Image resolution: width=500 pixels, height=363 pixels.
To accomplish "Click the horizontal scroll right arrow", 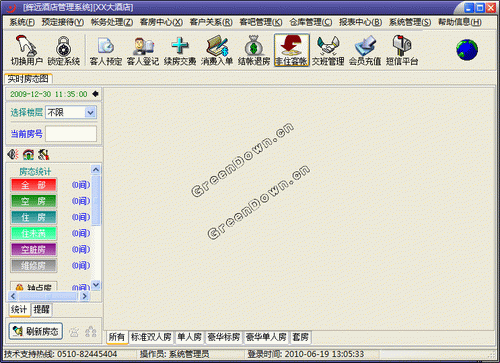I will [85, 296].
